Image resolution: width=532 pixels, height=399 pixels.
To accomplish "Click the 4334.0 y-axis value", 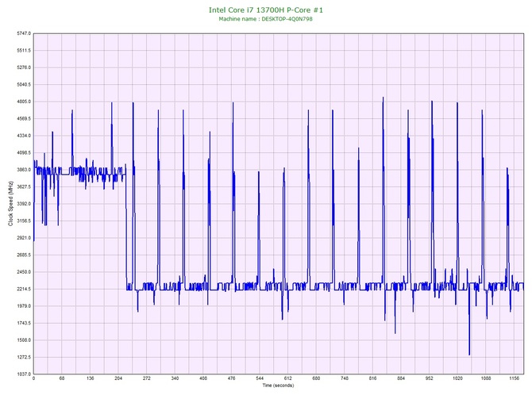I will coord(24,136).
